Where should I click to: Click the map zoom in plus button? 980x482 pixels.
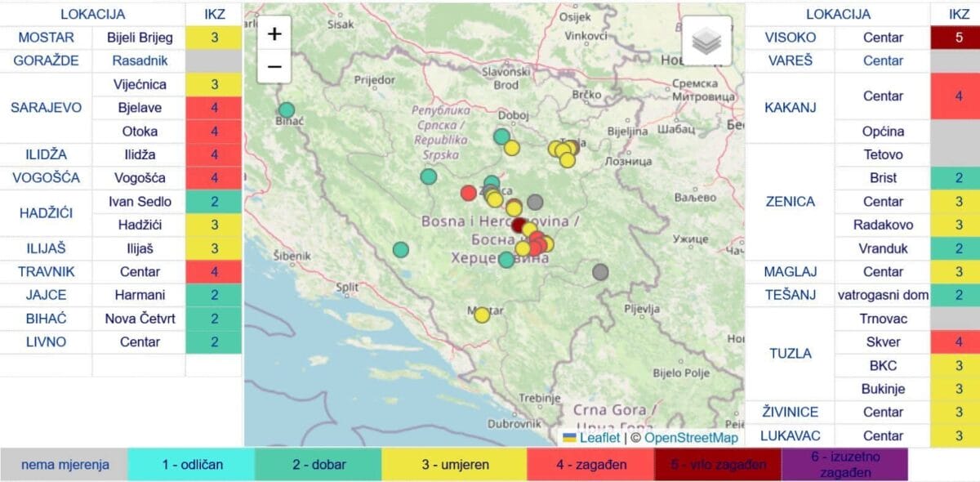(274, 33)
